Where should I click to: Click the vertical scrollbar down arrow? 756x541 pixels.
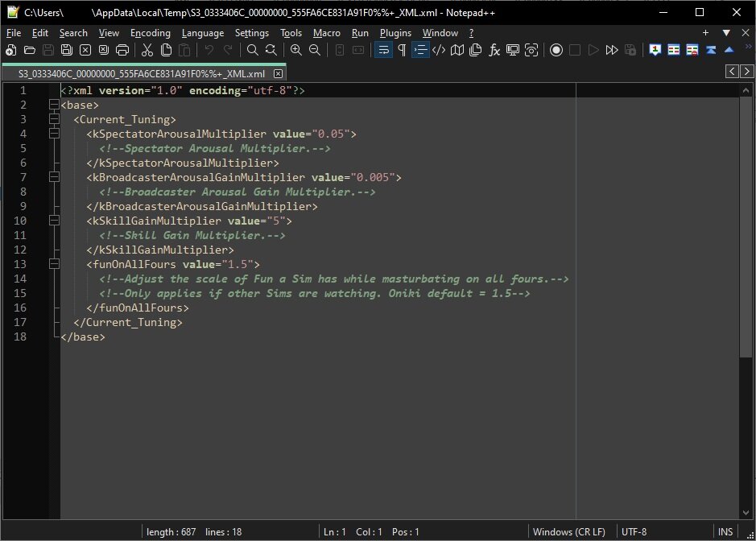tap(746, 513)
